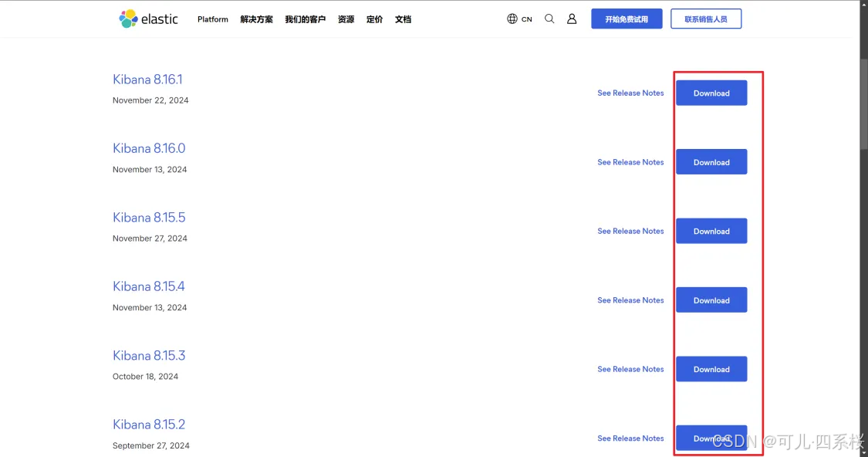Click the date November 27, 2024

pos(150,239)
